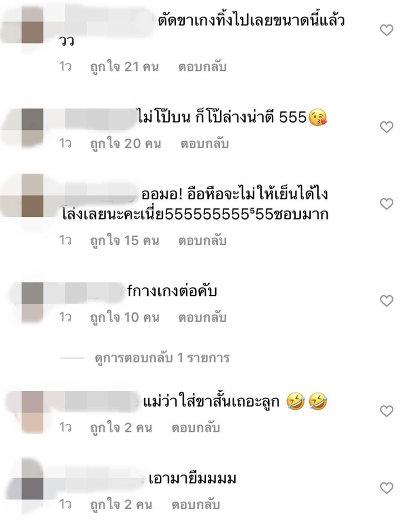The image size is (418, 532).
Task: Like the comment with 21 likes
Action: pyautogui.click(x=387, y=30)
